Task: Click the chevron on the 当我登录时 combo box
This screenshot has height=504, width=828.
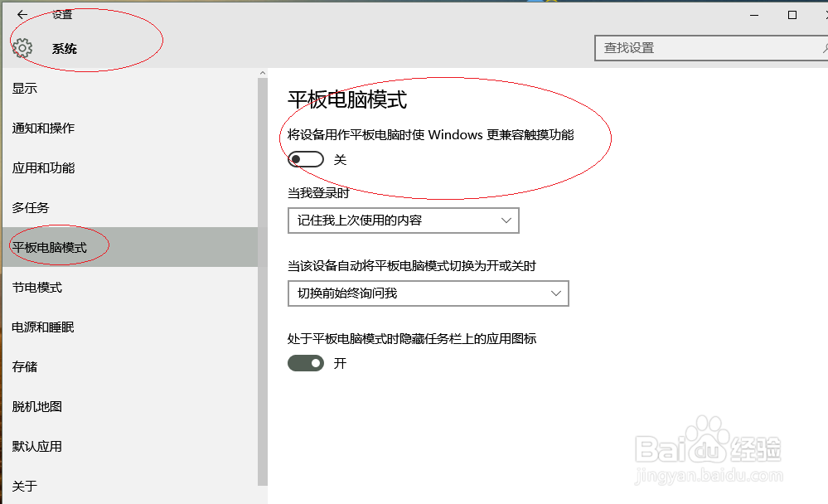Action: tap(506, 220)
